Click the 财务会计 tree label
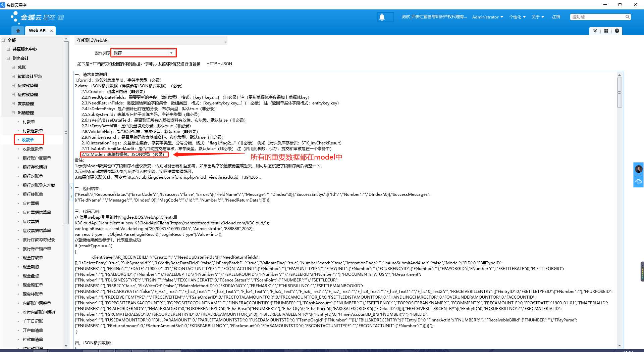644x352 pixels. tap(20, 58)
